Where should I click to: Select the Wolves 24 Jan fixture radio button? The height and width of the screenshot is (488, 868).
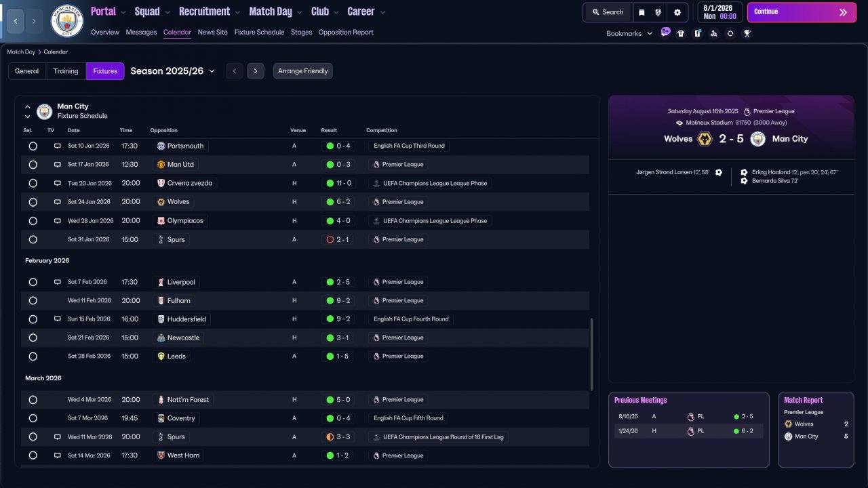click(x=33, y=202)
